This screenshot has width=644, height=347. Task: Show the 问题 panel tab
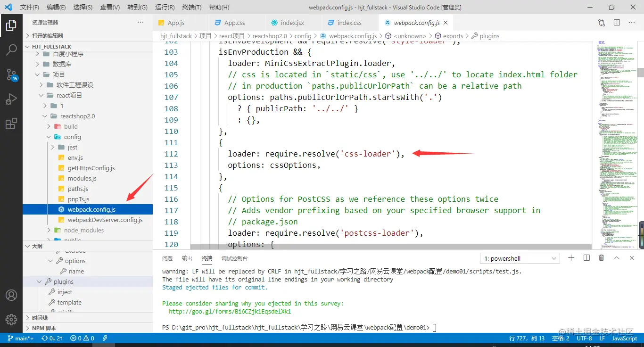[x=167, y=258]
